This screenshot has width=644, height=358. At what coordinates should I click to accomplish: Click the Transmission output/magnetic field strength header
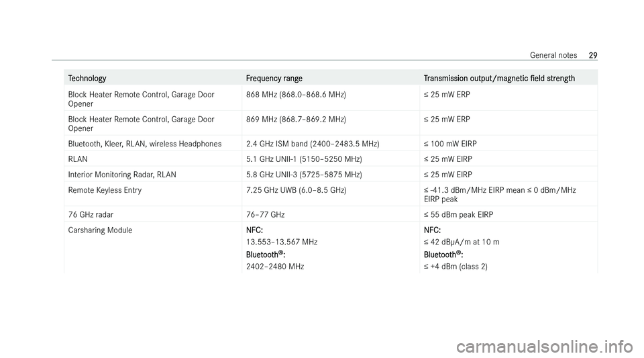[x=499, y=78]
